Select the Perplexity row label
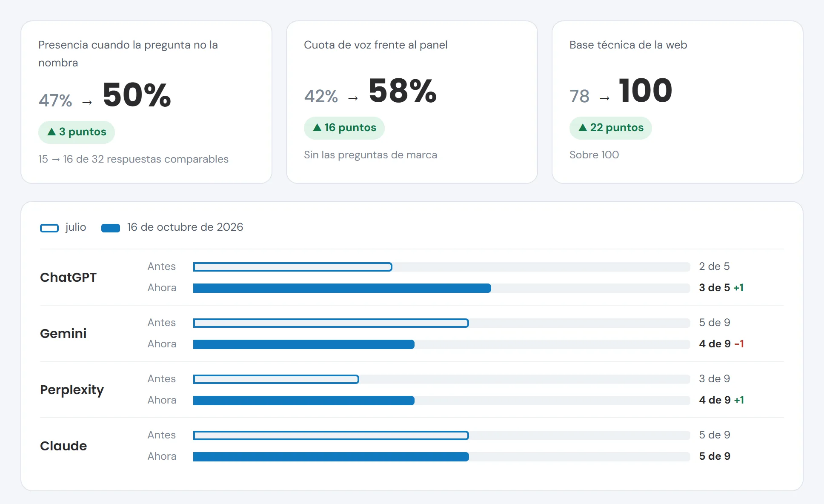Image resolution: width=824 pixels, height=504 pixels. [x=72, y=389]
